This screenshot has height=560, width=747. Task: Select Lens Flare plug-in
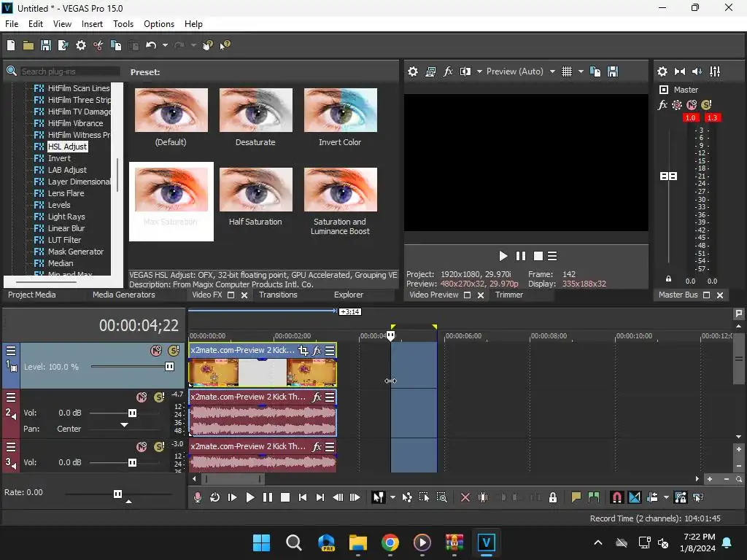click(66, 193)
